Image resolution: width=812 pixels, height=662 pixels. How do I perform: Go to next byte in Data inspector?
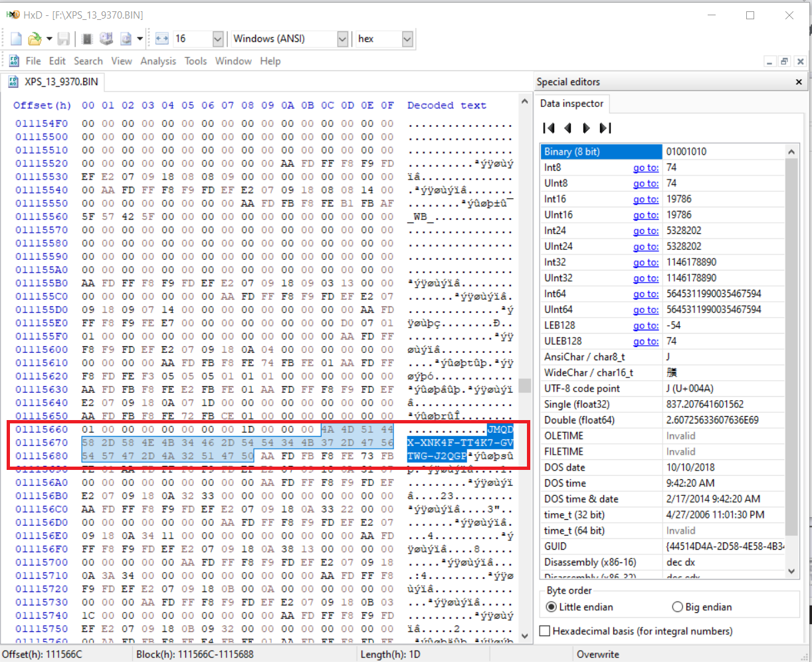click(586, 128)
